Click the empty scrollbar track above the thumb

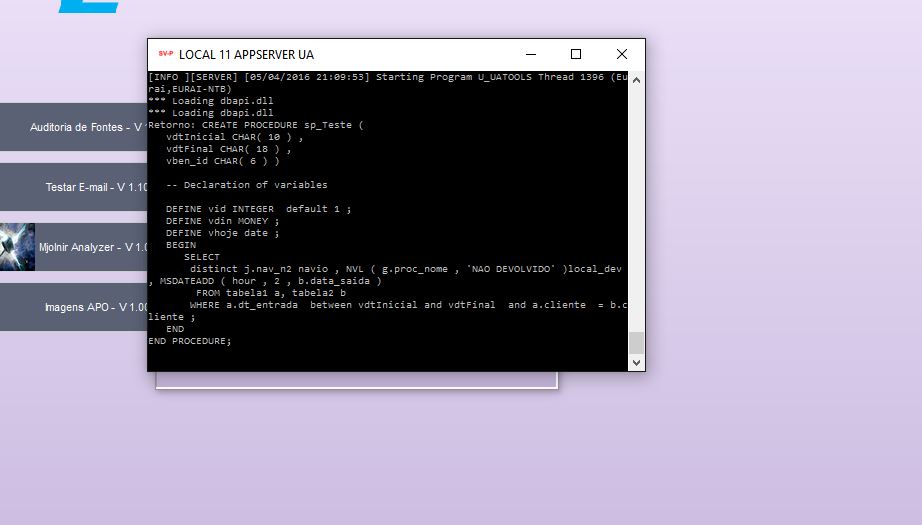click(636, 200)
